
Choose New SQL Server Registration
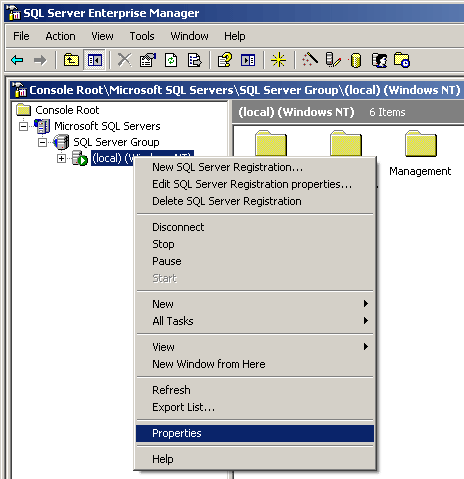click(x=255, y=167)
